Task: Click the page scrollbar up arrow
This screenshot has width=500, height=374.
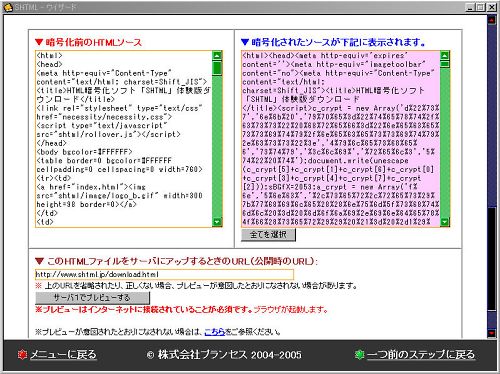Action: coord(492,20)
